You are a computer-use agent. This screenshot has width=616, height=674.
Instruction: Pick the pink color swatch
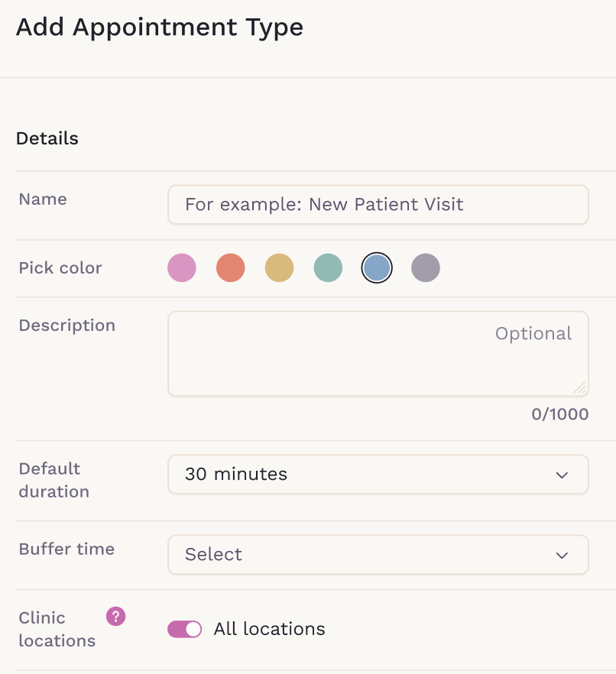pos(182,268)
